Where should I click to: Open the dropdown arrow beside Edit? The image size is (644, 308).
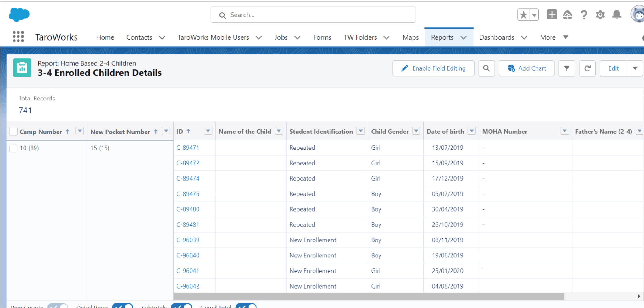coord(635,68)
